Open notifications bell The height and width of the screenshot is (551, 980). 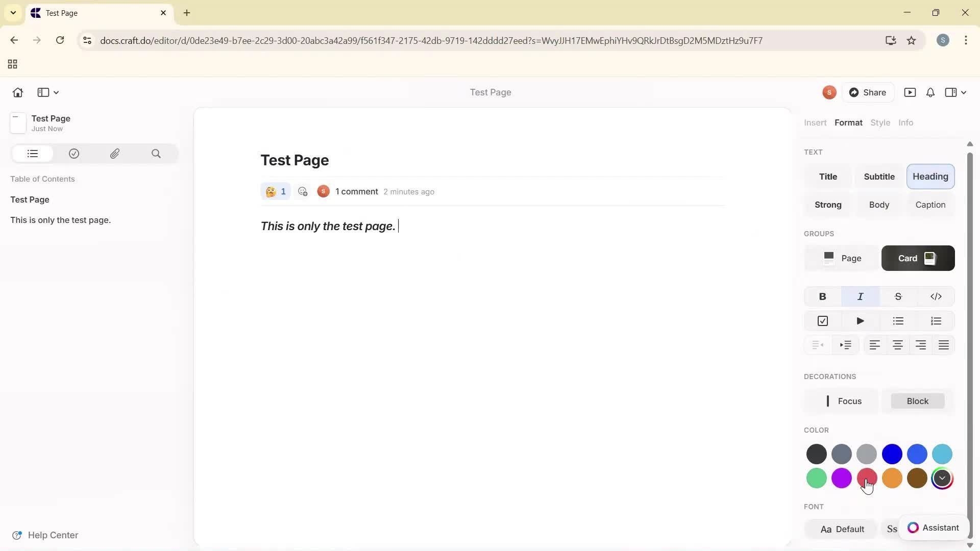[930, 92]
